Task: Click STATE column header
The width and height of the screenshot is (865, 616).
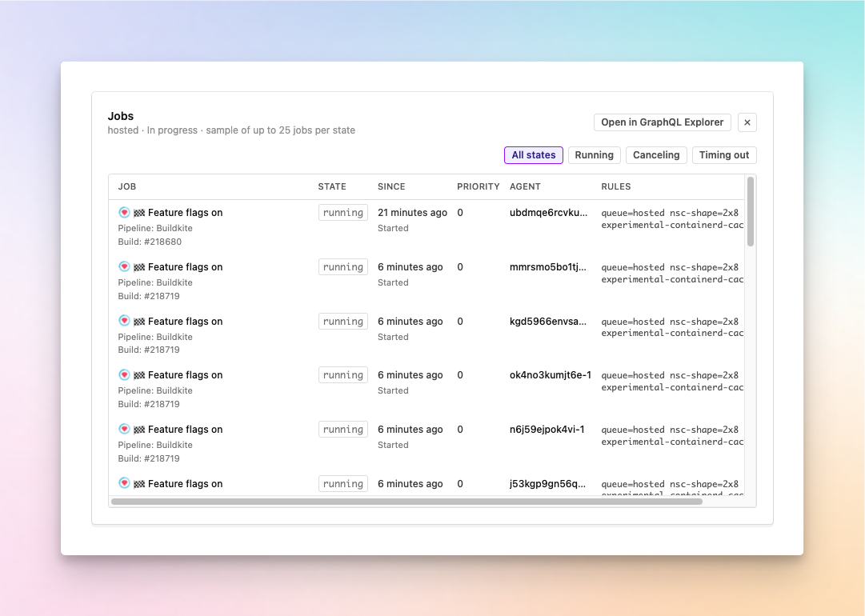Action: pos(332,186)
